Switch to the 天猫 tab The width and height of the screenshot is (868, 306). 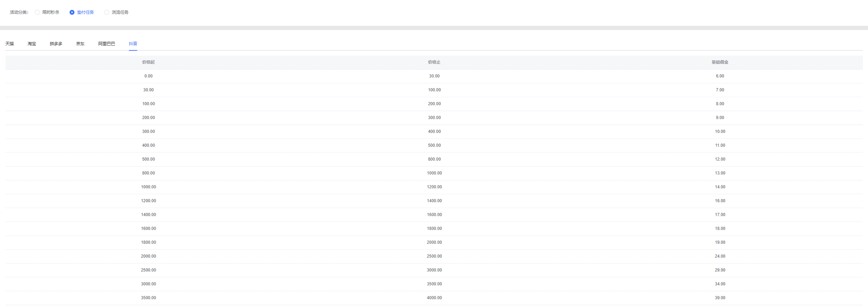(x=10, y=44)
